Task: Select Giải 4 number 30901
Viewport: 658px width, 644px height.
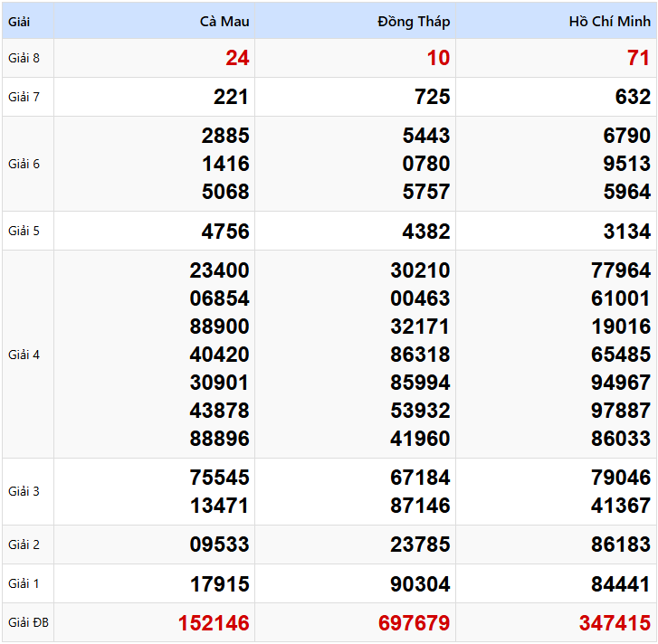Action: 219,383
